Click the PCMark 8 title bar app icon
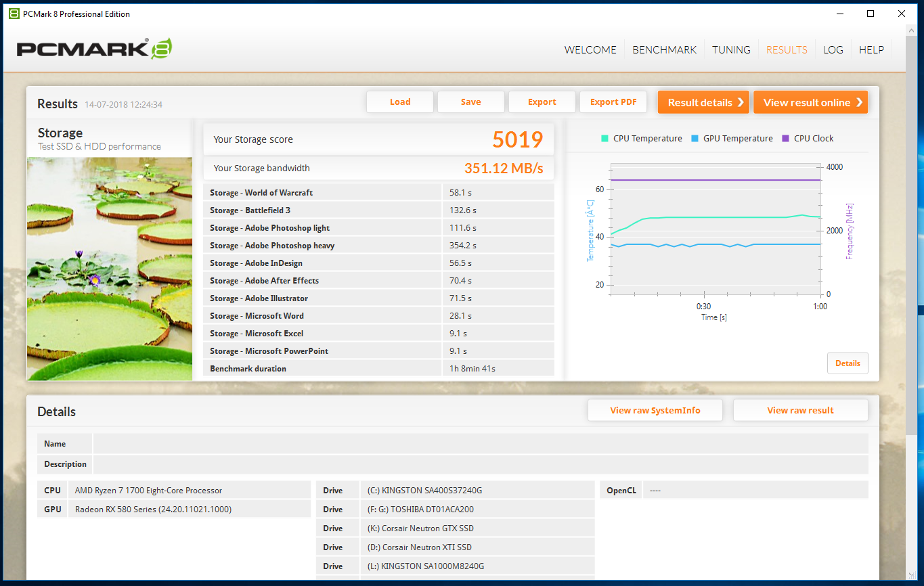This screenshot has width=924, height=586. click(14, 14)
